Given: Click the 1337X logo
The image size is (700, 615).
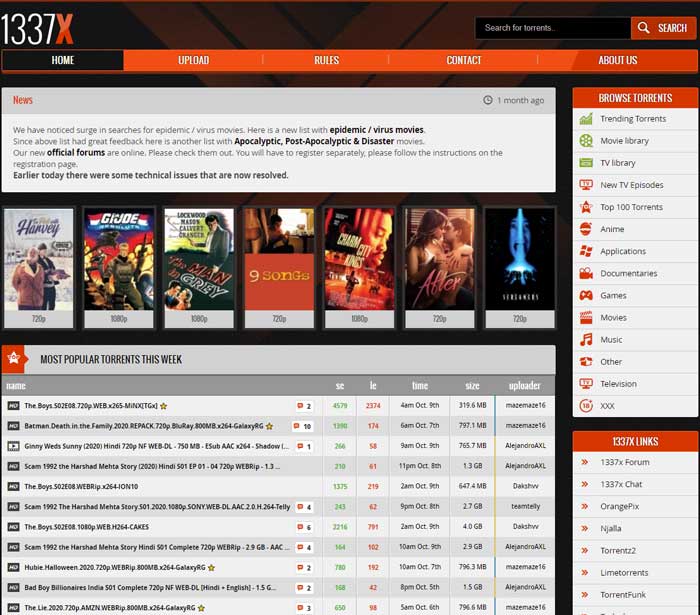Looking at the screenshot, I should click(37, 29).
